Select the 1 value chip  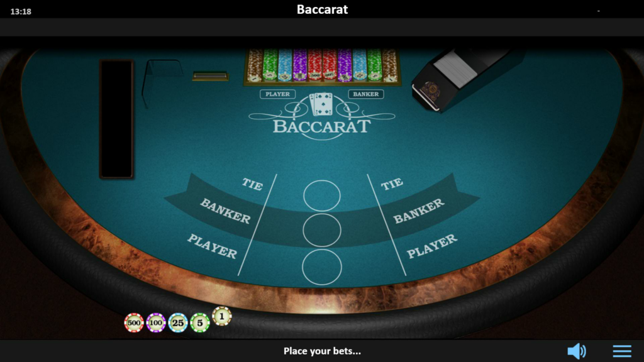coord(222,316)
